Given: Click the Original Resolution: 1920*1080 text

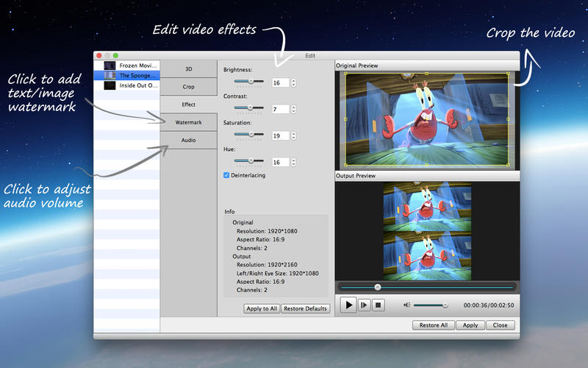Looking at the screenshot, I should (x=267, y=231).
